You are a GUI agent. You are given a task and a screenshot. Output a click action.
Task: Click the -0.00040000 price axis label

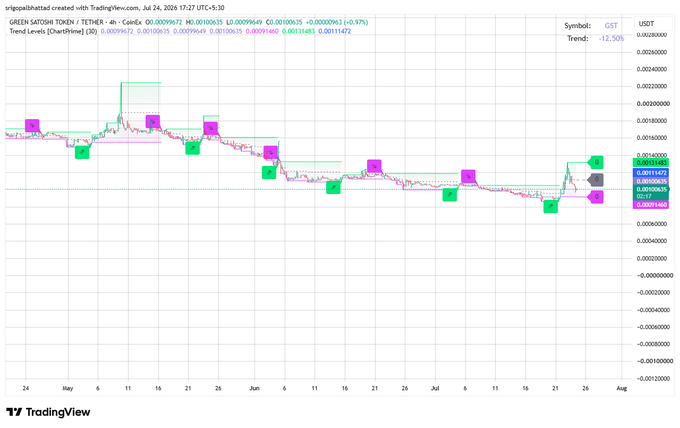tap(652, 310)
